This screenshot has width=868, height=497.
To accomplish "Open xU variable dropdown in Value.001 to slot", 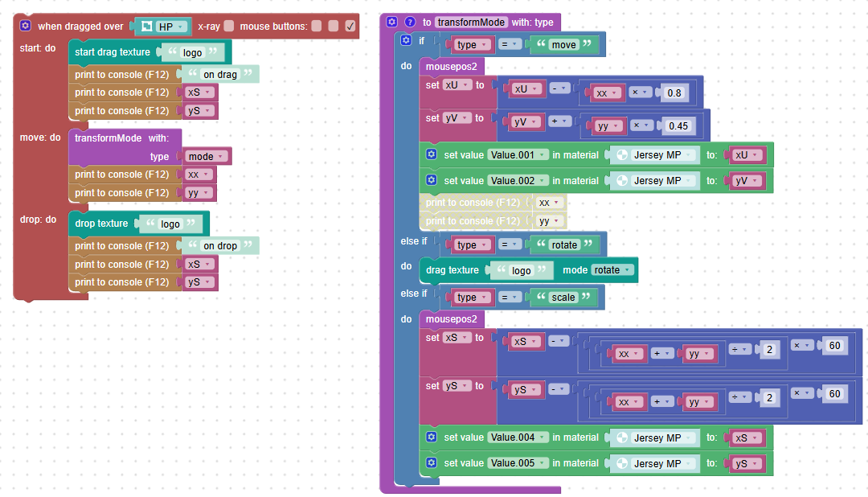I will (x=746, y=155).
